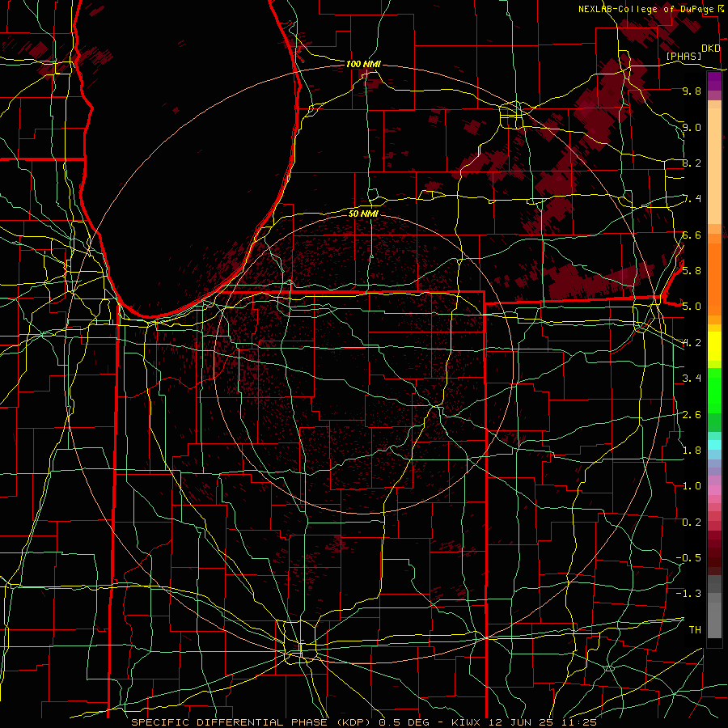Select the KIWX radar site identifier

pyautogui.click(x=467, y=722)
